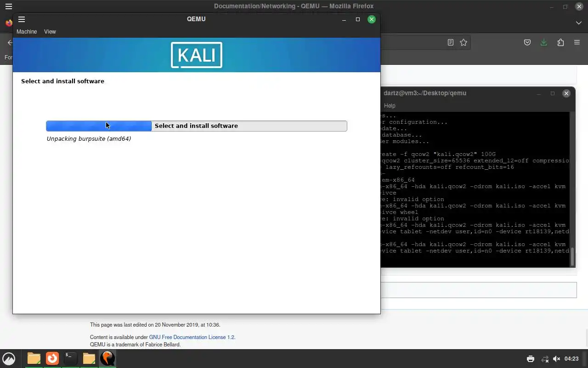The height and width of the screenshot is (368, 588).
Task: Open the first file manager folder in taskbar
Action: click(34, 358)
